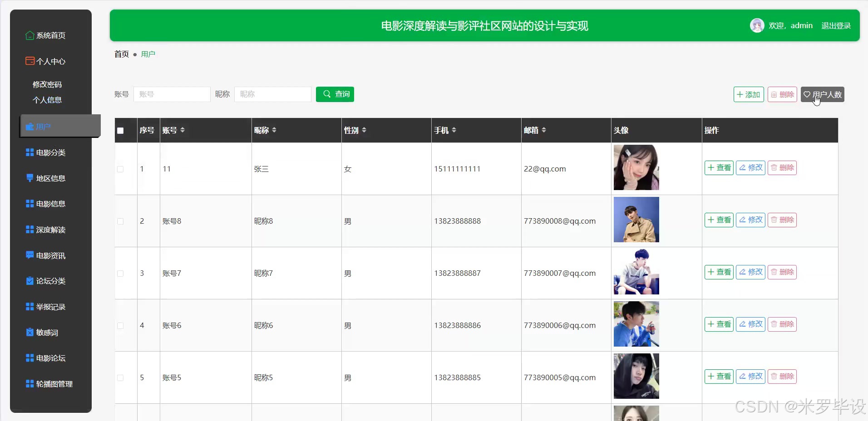Sort by the 邮箱 column arrows
868x421 pixels.
click(544, 130)
